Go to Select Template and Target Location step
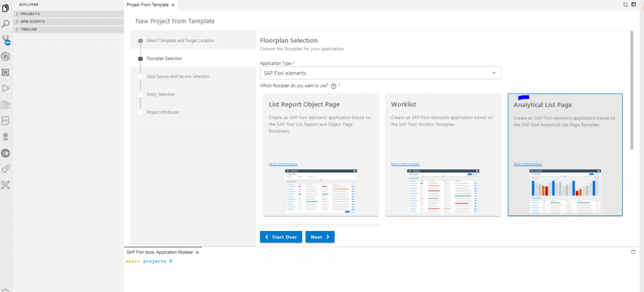The height and width of the screenshot is (292, 644). 180,40
